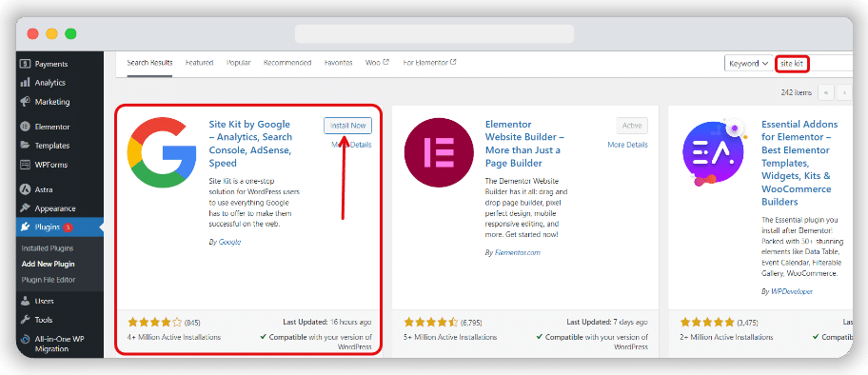Open the Site Kit by Google title

click(x=250, y=144)
